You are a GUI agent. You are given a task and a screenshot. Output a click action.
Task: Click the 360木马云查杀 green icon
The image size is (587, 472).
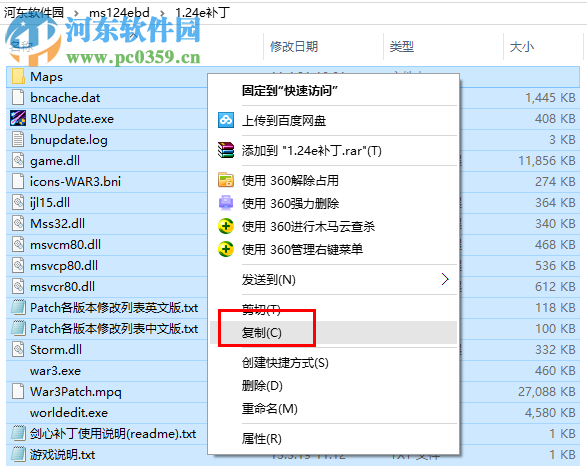(226, 226)
